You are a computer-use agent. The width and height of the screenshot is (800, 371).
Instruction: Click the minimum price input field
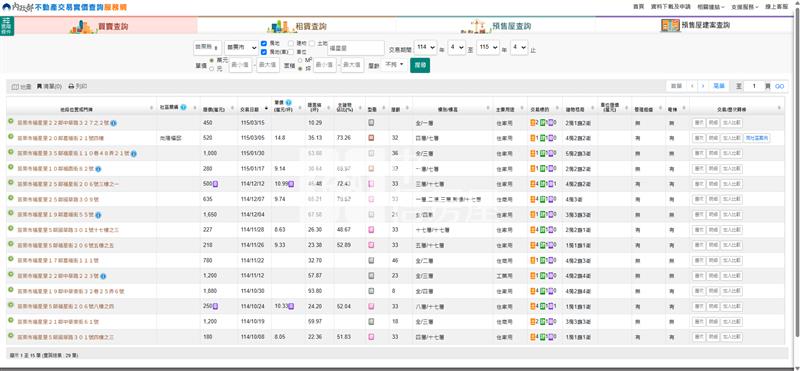[240, 65]
